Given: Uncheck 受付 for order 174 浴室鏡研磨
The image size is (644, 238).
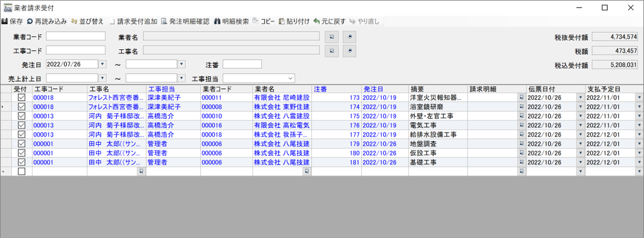Looking at the screenshot, I should [x=22, y=107].
